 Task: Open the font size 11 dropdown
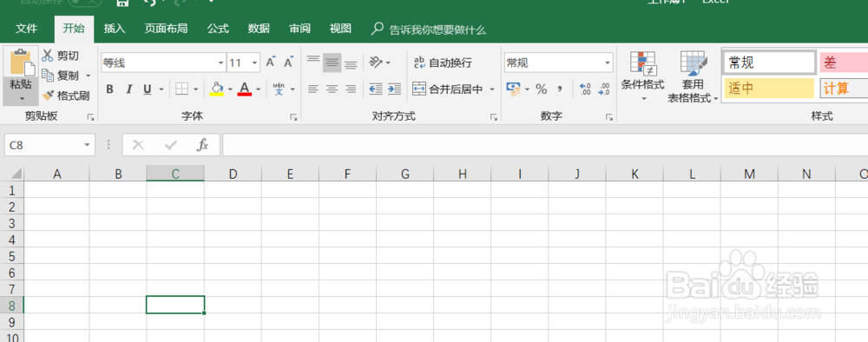pos(254,63)
